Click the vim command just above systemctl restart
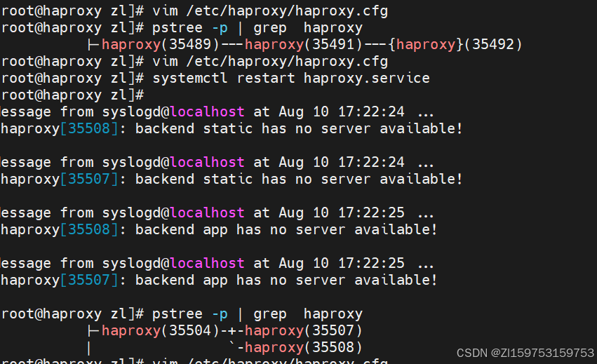The height and width of the screenshot is (364, 597). pyautogui.click(x=270, y=61)
